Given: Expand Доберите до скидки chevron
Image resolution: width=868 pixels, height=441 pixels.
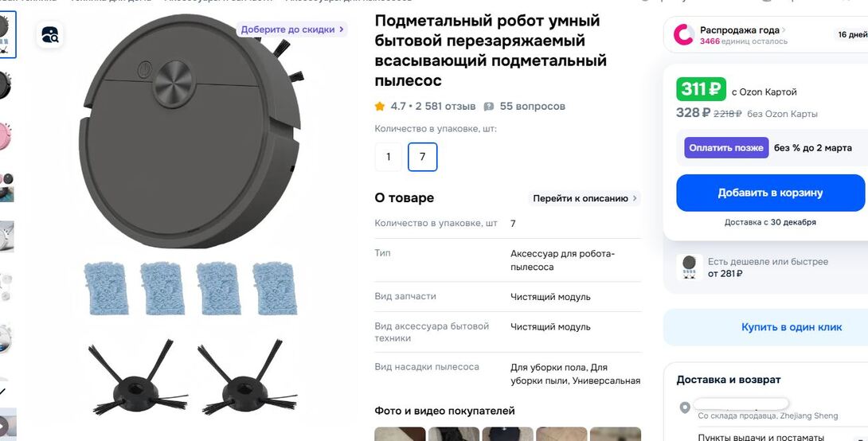Looking at the screenshot, I should pos(342,29).
